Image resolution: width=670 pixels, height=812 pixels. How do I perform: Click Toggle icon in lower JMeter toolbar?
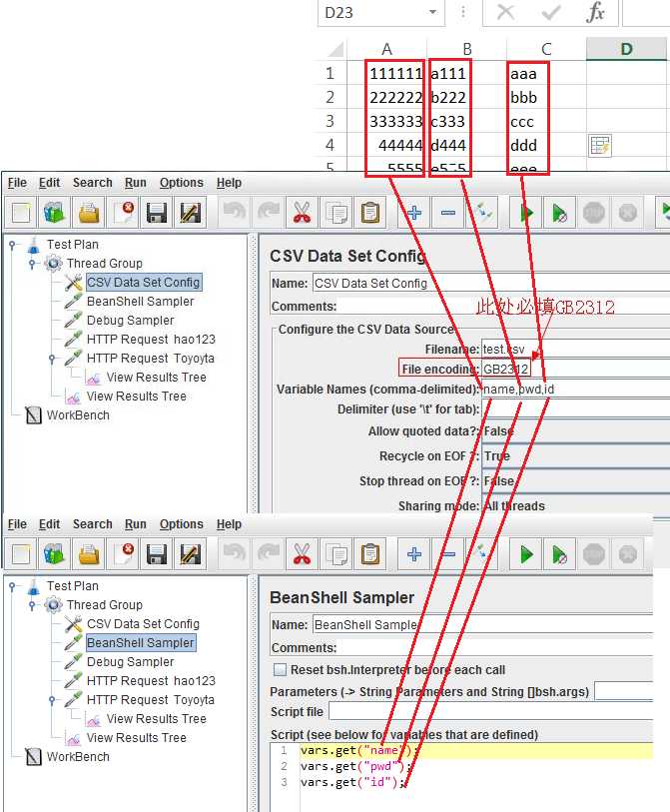click(482, 554)
